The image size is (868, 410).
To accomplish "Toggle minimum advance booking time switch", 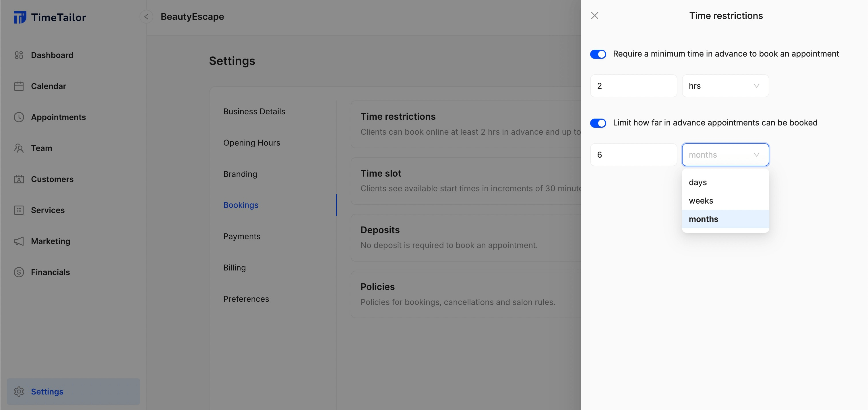I will [x=598, y=54].
